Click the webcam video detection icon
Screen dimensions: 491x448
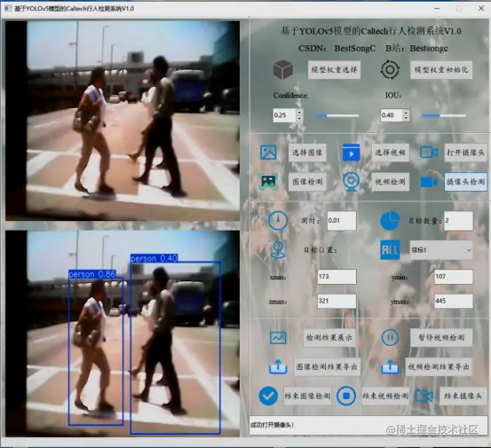[x=351, y=182]
